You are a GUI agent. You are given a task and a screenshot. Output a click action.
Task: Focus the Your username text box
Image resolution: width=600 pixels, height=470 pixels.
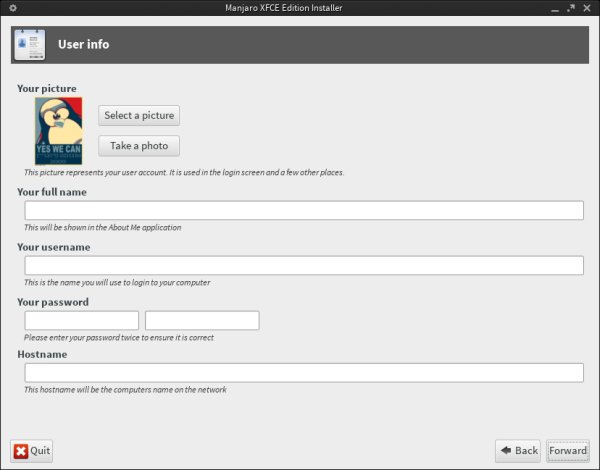coord(304,265)
